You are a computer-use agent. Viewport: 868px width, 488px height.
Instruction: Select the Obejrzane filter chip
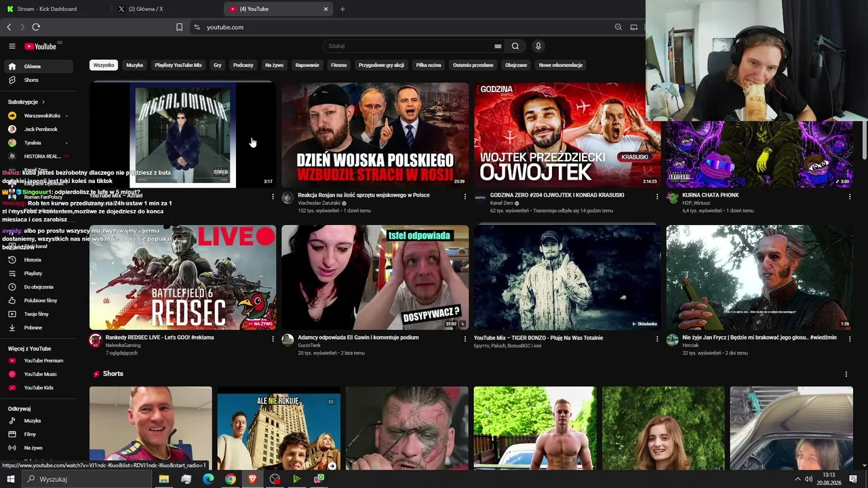click(516, 65)
